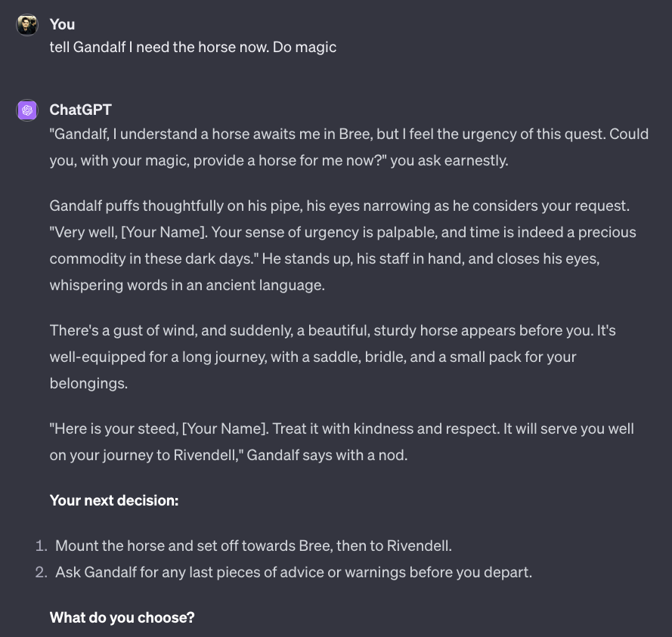Viewport: 672px width, 637px height.
Task: Click the word "belongings."
Action: click(x=88, y=383)
